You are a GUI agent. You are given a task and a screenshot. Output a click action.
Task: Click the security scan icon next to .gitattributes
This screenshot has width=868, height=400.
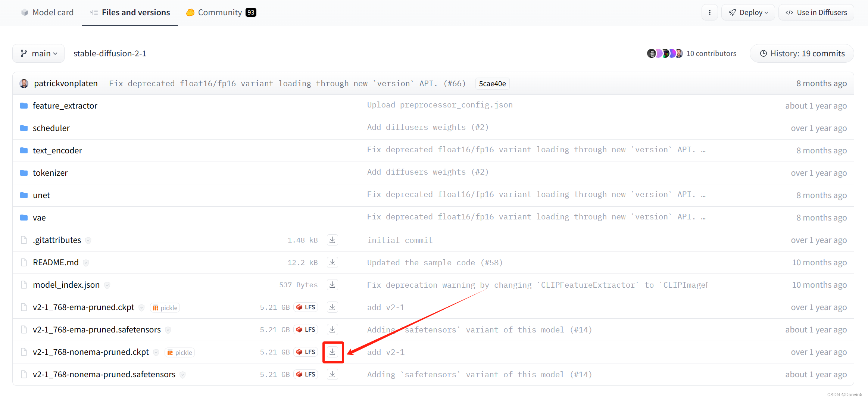88,240
